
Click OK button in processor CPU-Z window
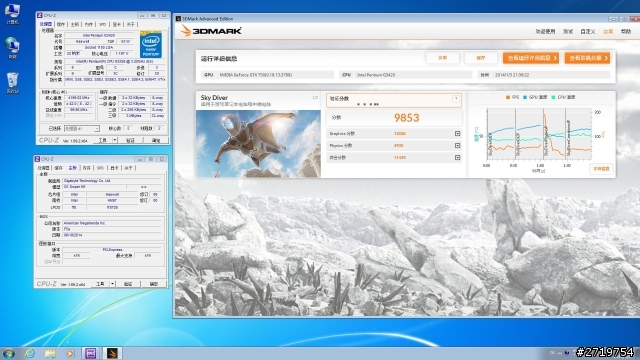pos(156,140)
